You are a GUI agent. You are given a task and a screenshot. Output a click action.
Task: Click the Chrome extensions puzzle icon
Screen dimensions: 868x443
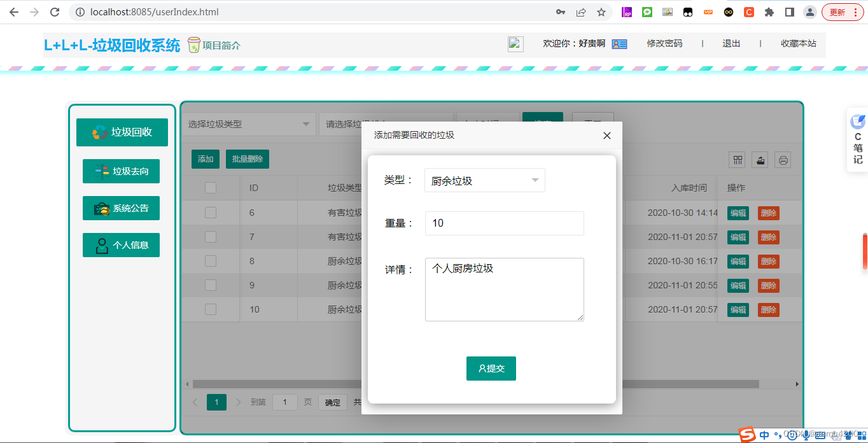(768, 11)
